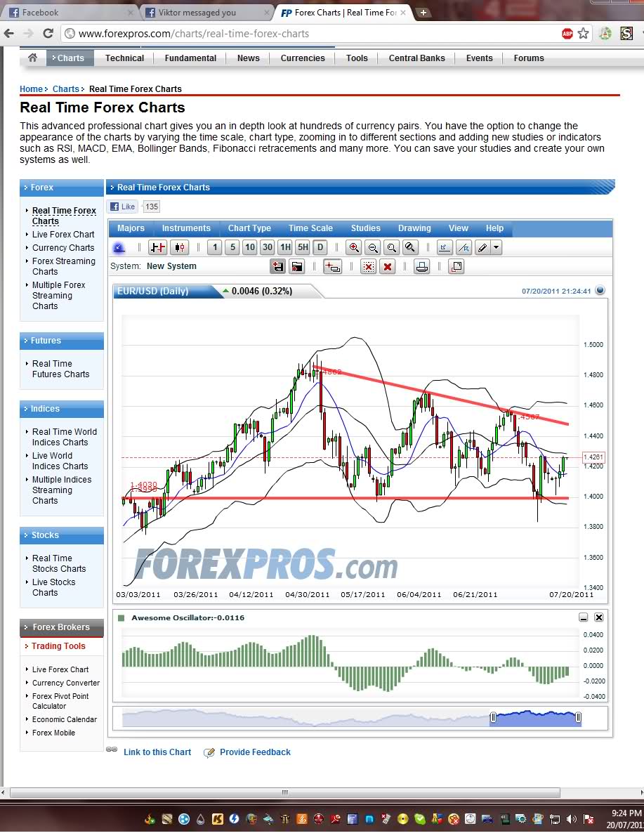Screen dimensions: 644x838
Task: Zoom out with the minus magnifier
Action: pyautogui.click(x=373, y=247)
